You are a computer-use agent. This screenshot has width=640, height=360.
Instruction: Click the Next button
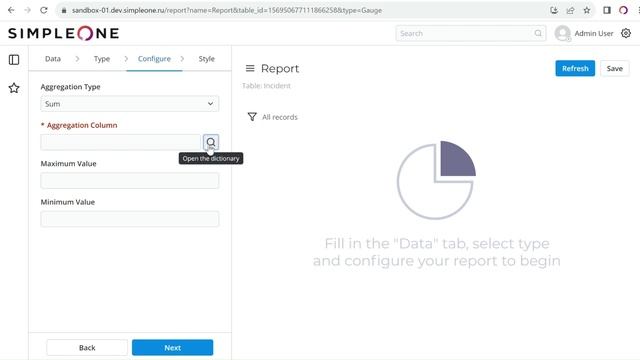pos(172,348)
